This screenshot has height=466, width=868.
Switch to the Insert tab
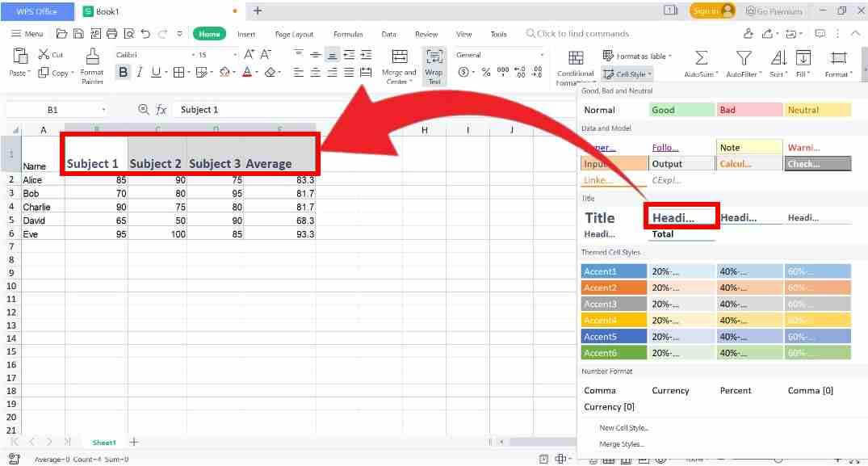click(246, 34)
